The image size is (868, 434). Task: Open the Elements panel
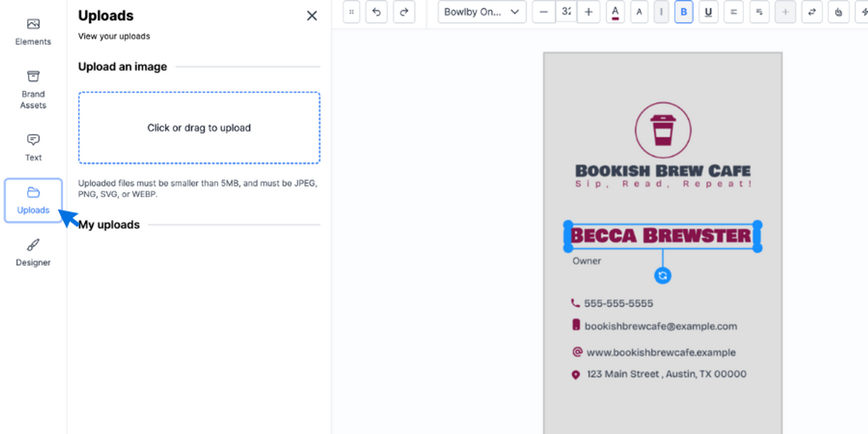coord(33,31)
